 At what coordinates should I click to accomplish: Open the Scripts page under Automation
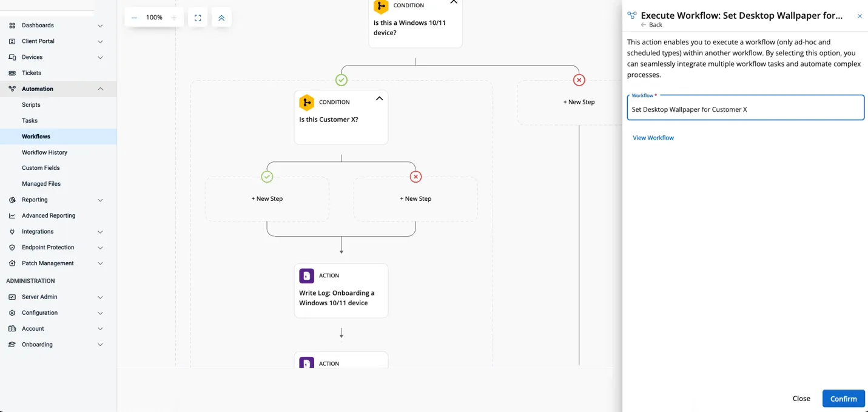(31, 105)
